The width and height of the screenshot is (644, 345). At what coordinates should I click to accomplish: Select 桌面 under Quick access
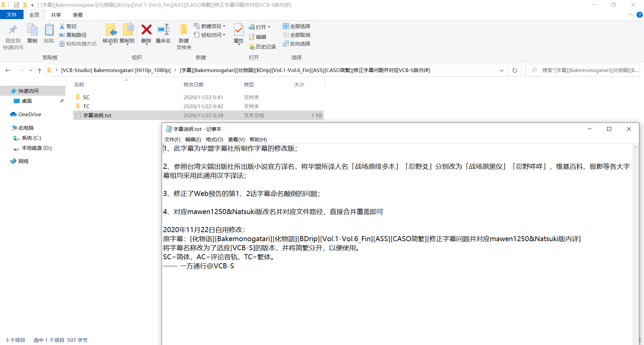[23, 101]
